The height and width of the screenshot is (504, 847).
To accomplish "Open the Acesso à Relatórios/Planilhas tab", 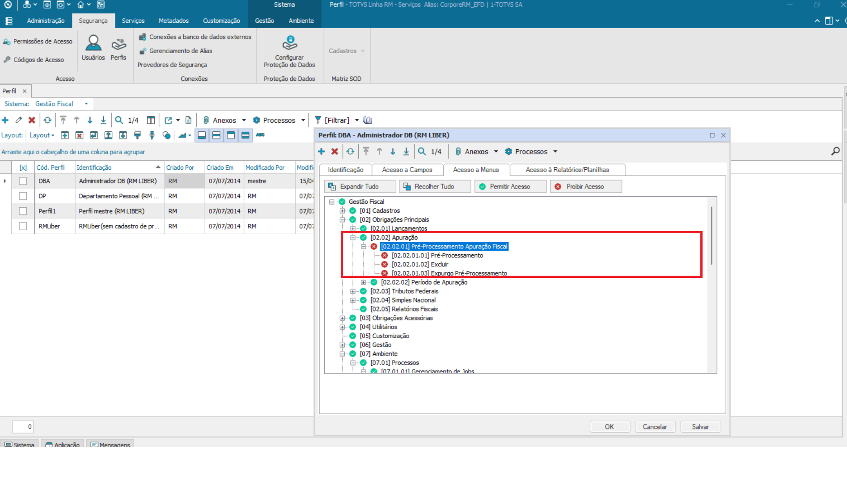I will [x=567, y=170].
